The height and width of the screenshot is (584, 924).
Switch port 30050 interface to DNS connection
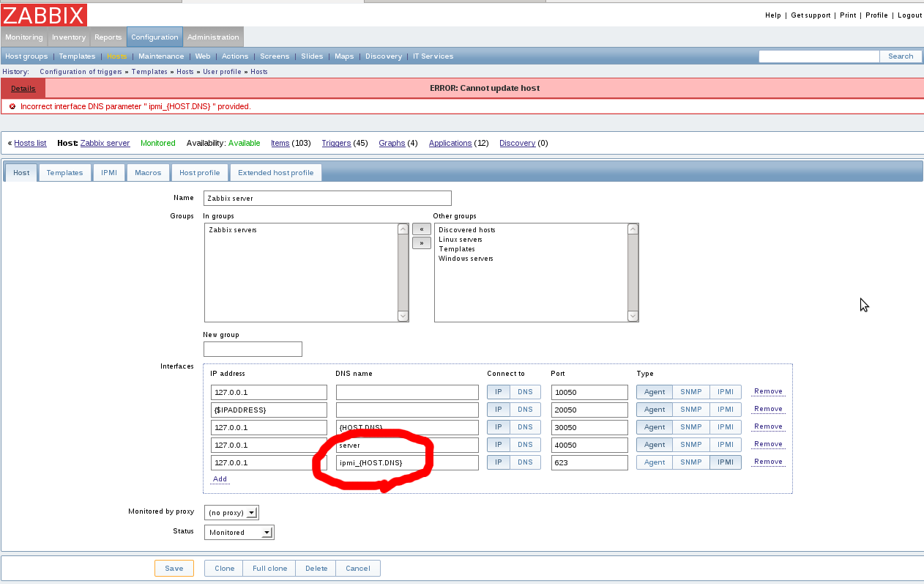[525, 427]
